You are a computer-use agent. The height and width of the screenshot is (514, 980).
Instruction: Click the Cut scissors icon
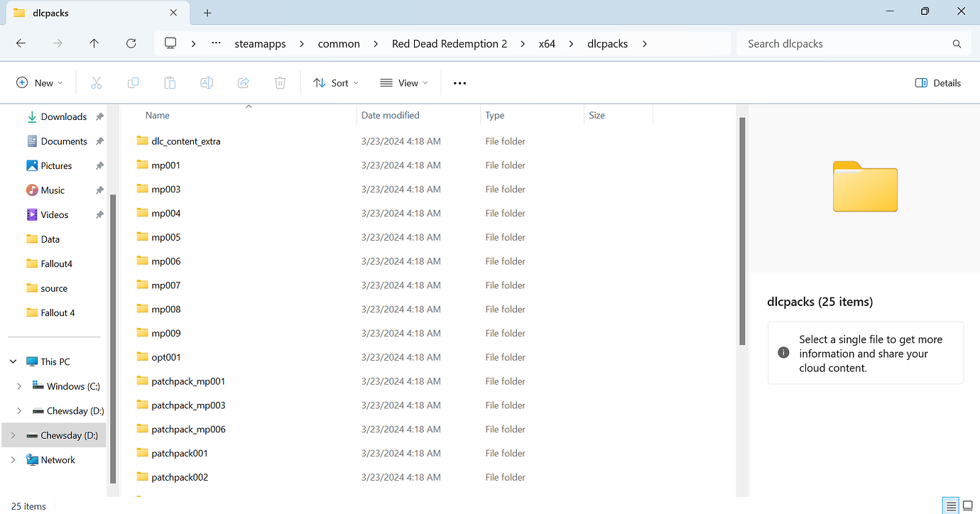(97, 83)
